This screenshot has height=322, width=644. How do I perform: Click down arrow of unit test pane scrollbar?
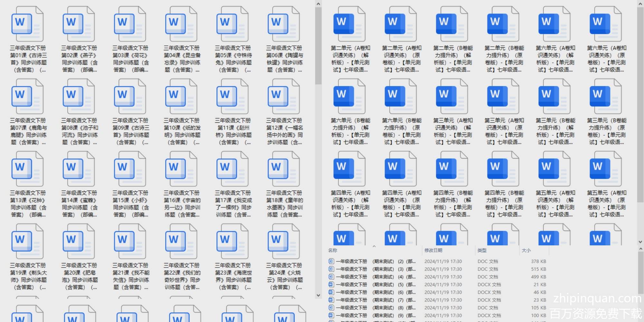pyautogui.click(x=640, y=242)
